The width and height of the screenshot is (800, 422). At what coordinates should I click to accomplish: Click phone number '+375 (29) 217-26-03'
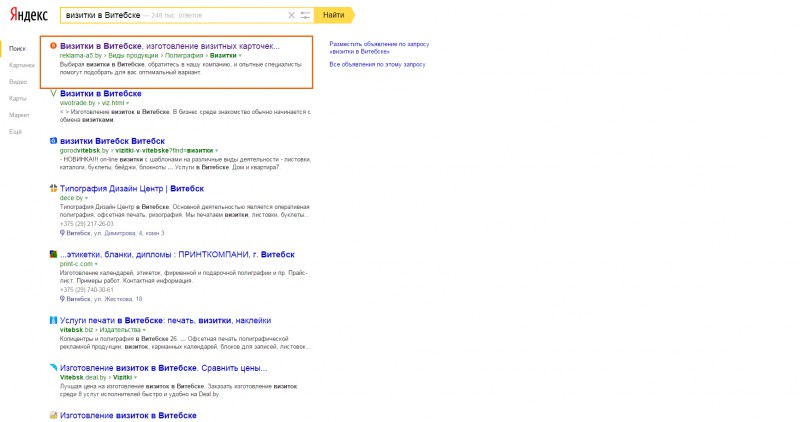tap(87, 224)
